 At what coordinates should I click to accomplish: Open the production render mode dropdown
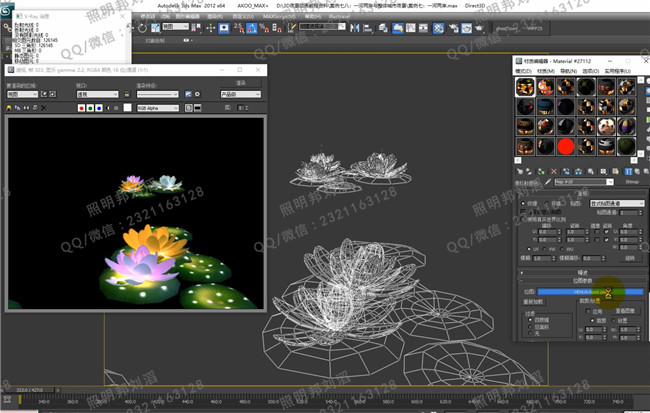(x=240, y=94)
